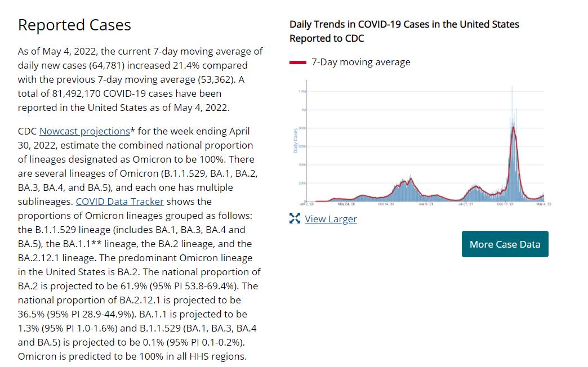Viewport: 588px width, 367px height.
Task: Open the Nowcast projections link
Action: (84, 131)
